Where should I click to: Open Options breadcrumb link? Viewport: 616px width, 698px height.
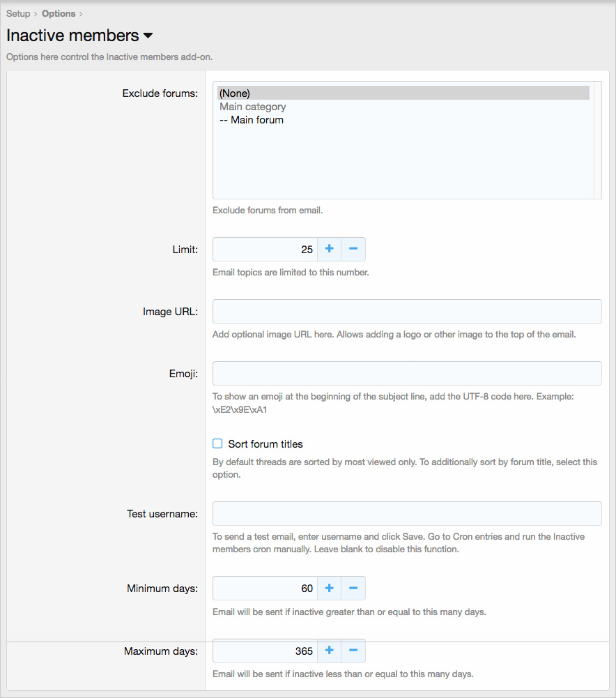tap(59, 13)
